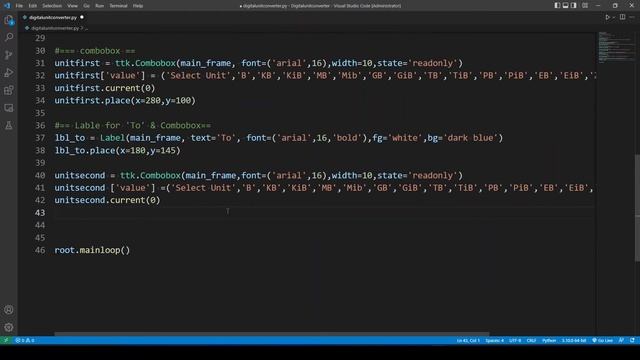
Task: Open the Selection menu
Action: pyautogui.click(x=52, y=6)
